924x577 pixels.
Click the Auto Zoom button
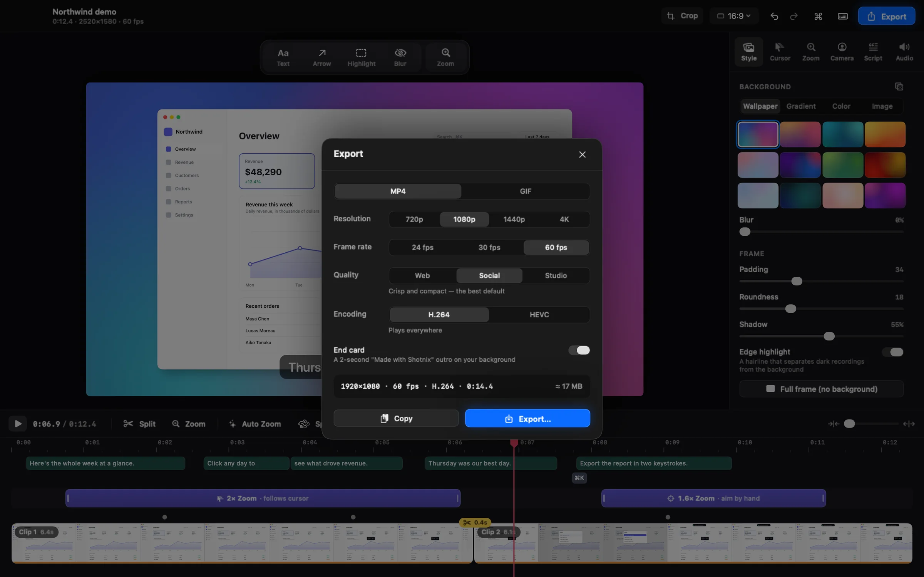255,424
